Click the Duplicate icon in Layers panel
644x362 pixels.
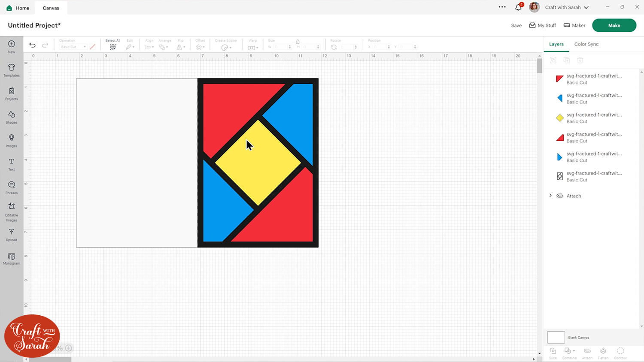tap(567, 60)
